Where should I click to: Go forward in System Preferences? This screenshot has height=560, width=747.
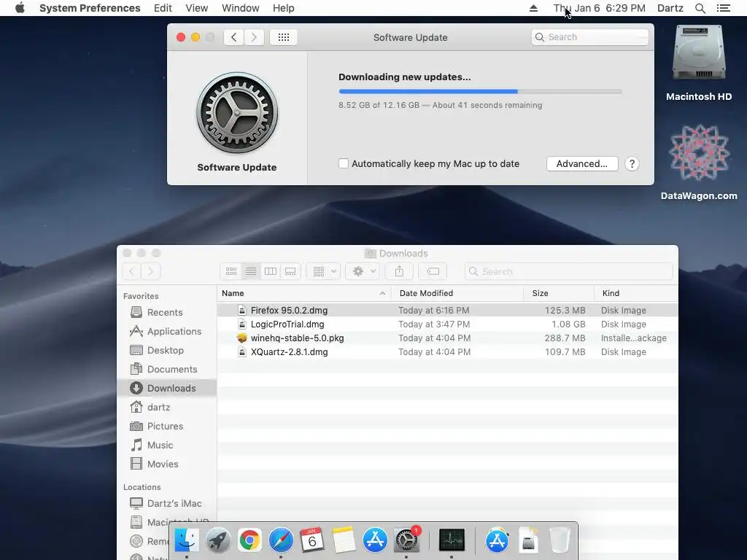254,37
